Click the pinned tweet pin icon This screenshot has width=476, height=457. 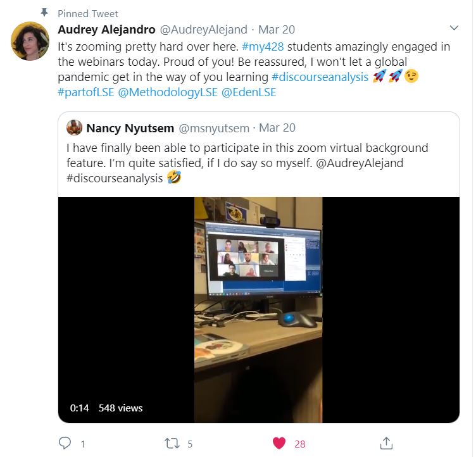point(44,13)
